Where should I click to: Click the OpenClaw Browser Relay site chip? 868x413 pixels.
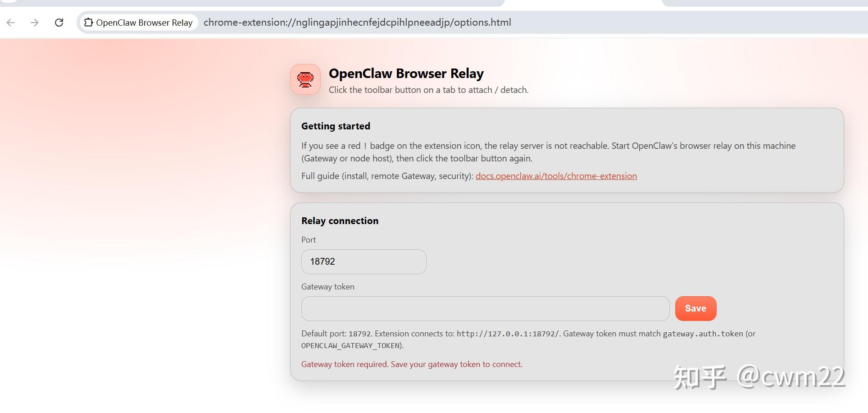(x=139, y=23)
